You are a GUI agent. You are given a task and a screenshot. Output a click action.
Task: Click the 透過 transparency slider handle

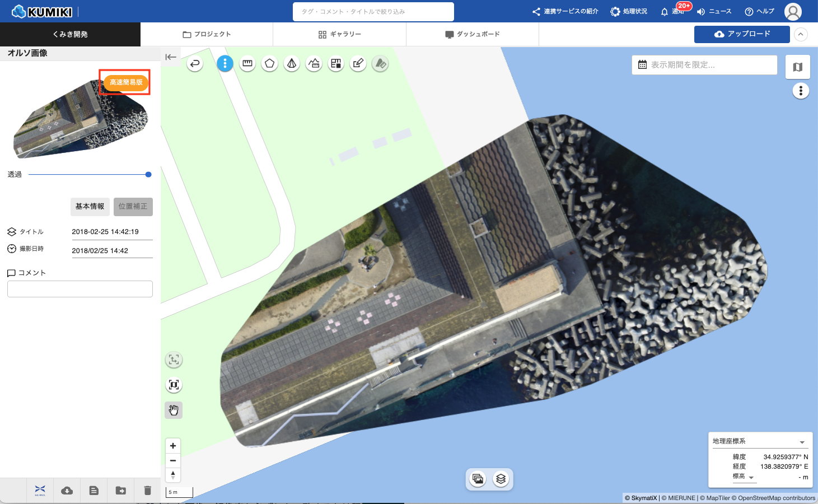click(x=148, y=175)
